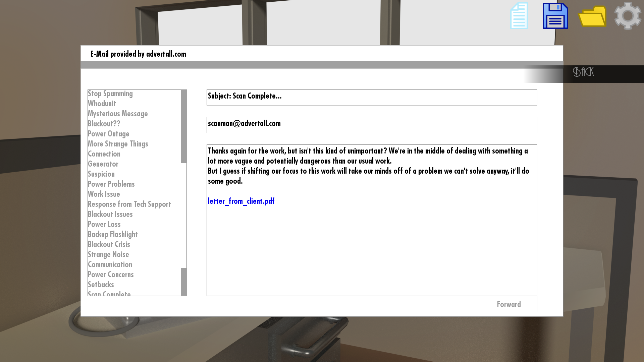Select the Scan Complete email in list
The width and height of the screenshot is (644, 362).
pos(109,293)
